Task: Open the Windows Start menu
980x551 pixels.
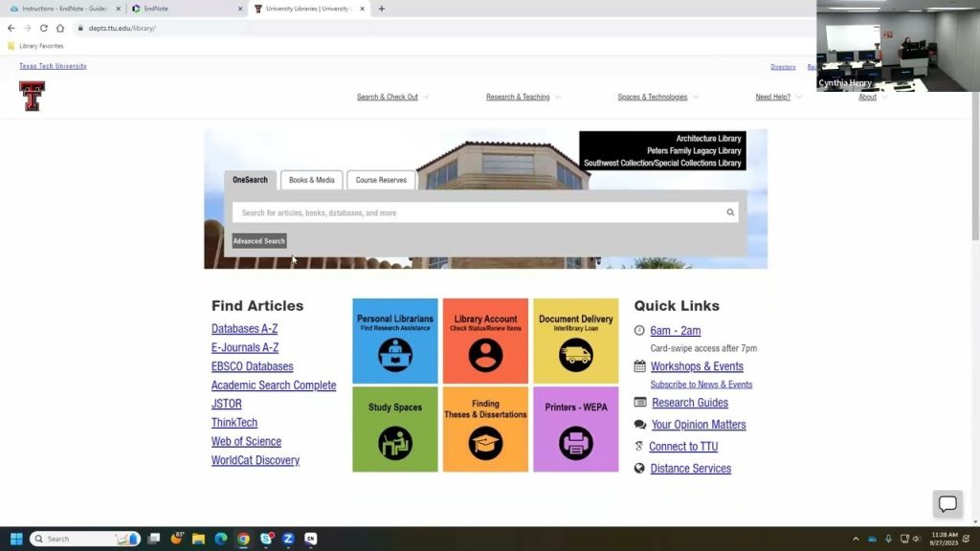Action: 17,539
